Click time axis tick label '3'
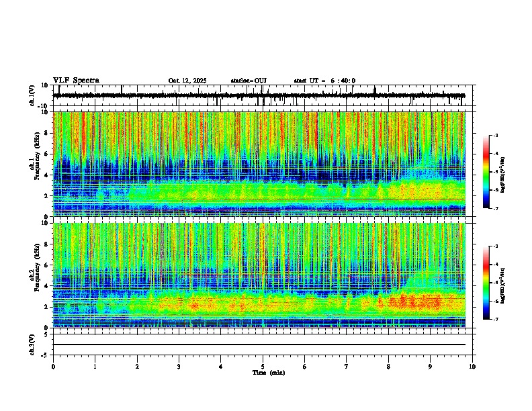Viewport: 532px width, 411px height. [179, 367]
